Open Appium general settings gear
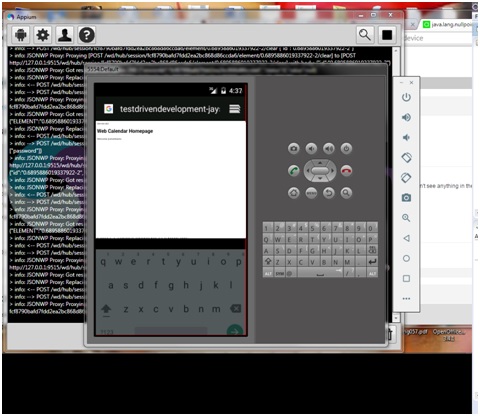 pos(43,35)
